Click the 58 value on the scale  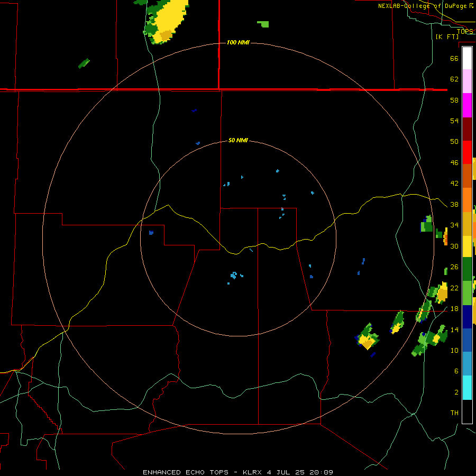coord(454,100)
